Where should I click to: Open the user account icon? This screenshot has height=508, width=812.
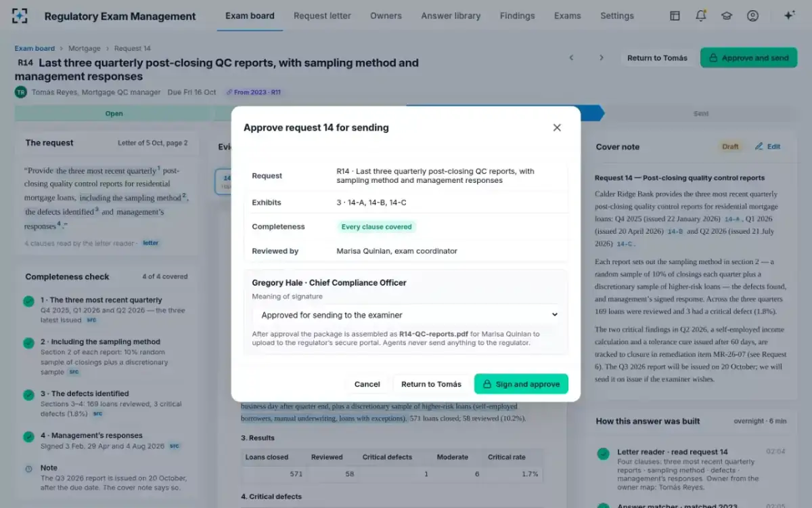point(752,16)
